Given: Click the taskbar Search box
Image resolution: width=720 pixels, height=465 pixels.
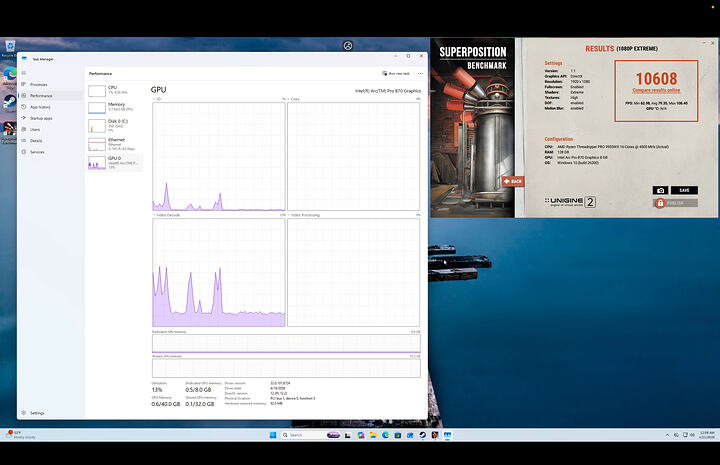Looking at the screenshot, I should click(x=310, y=435).
